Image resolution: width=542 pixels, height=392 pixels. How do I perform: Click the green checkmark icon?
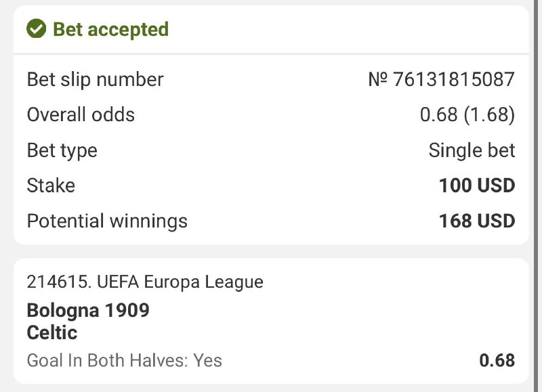click(x=36, y=29)
